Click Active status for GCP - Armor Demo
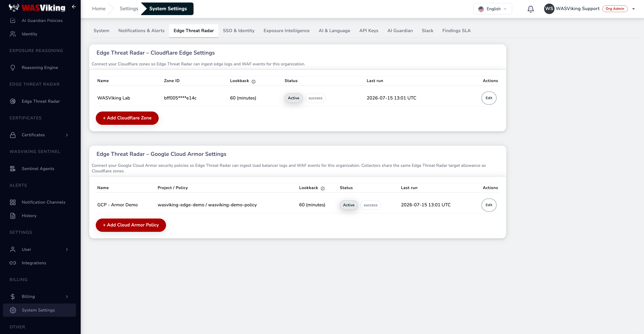 pos(348,205)
